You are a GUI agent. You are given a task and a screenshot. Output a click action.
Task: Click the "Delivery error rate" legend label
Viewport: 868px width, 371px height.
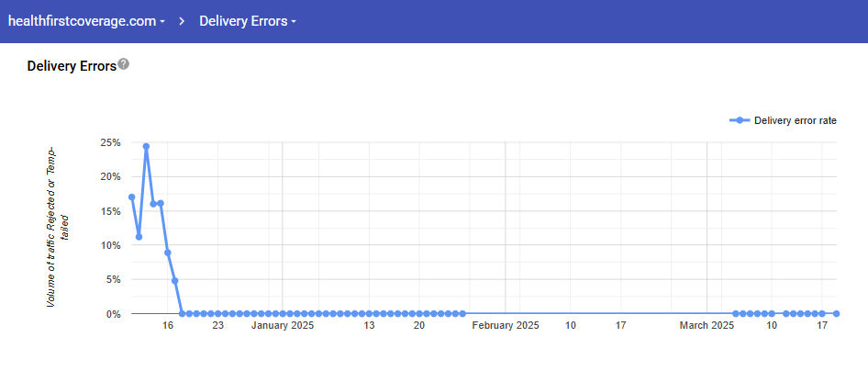coord(795,120)
